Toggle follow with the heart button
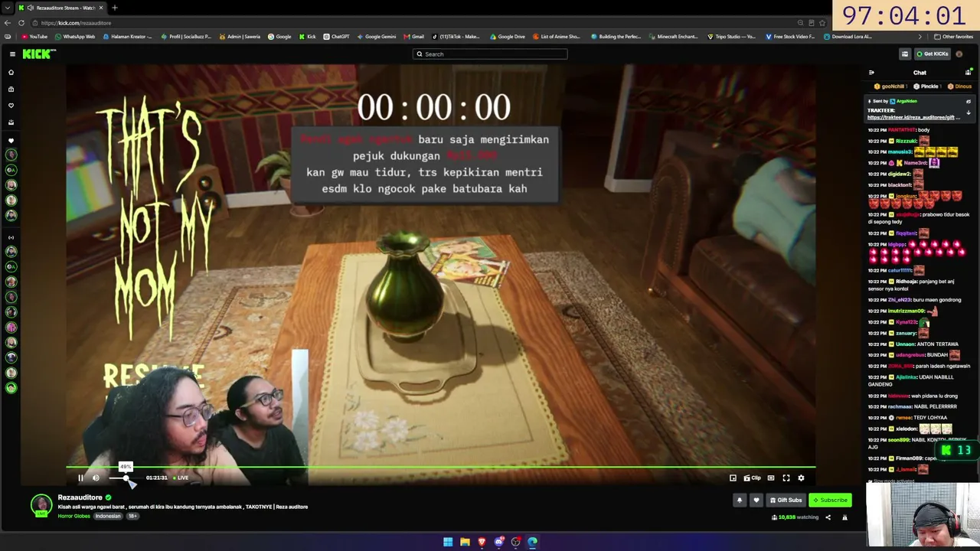This screenshot has height=551, width=980. click(x=756, y=500)
